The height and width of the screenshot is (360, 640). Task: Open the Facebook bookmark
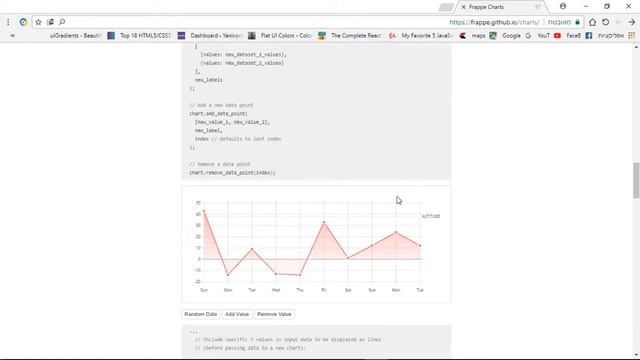click(x=579, y=36)
